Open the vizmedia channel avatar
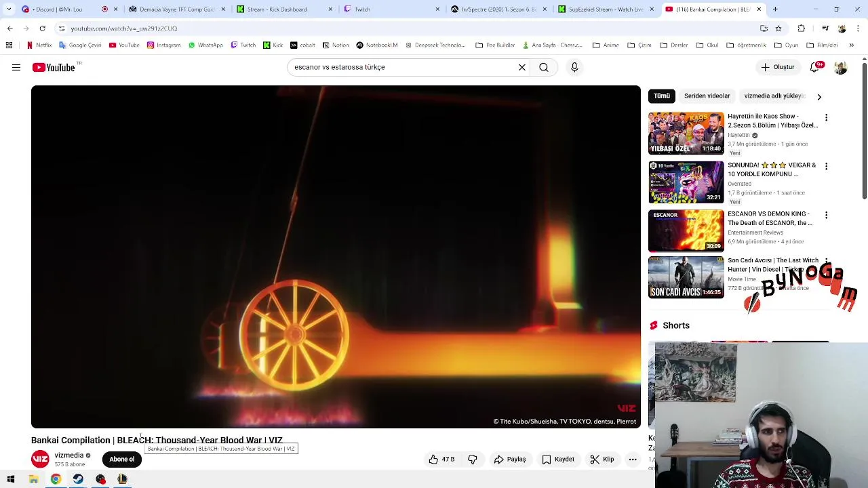 [x=41, y=460]
